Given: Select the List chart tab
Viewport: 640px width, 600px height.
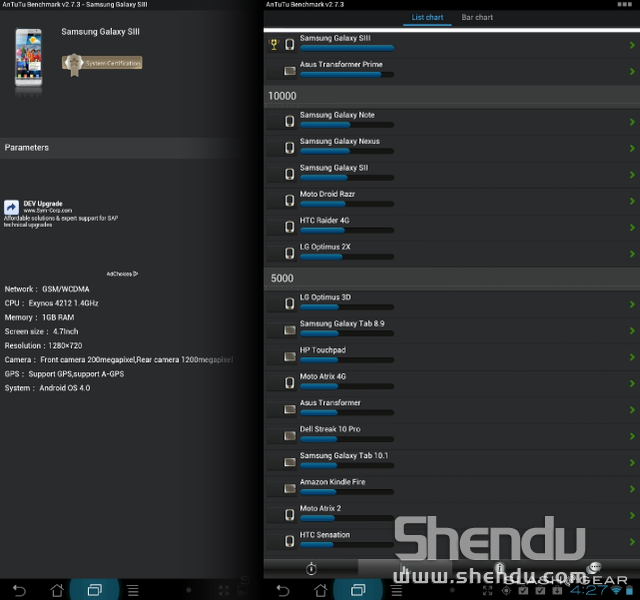Looking at the screenshot, I should tap(428, 18).
